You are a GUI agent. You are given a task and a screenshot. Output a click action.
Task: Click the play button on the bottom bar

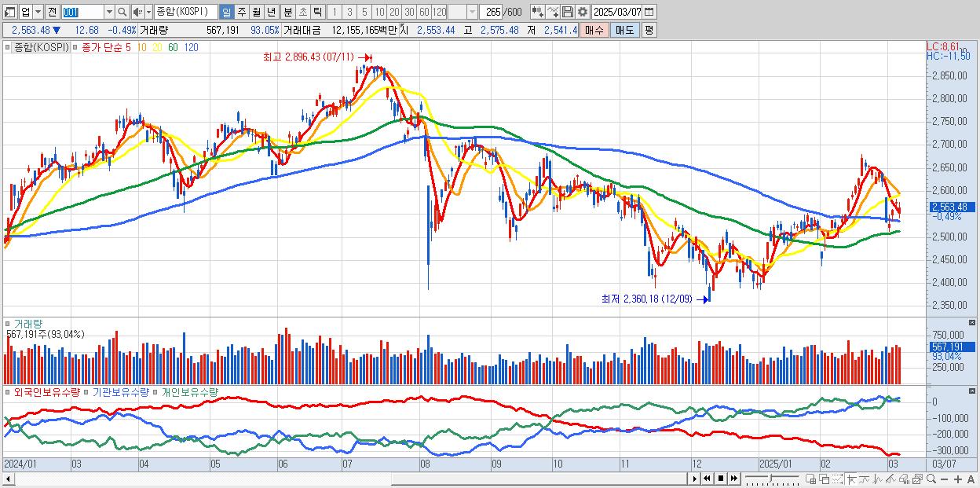tap(695, 479)
